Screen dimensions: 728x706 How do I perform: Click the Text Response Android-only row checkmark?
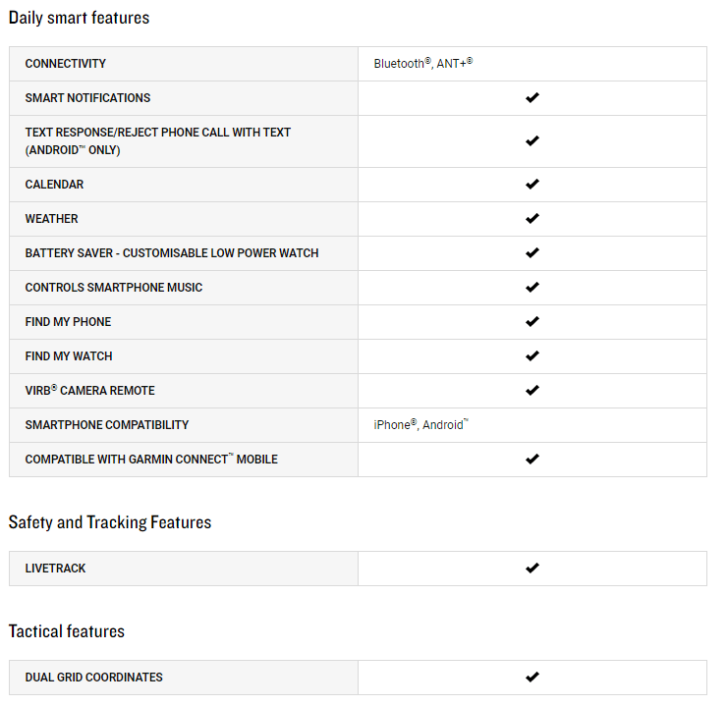[x=532, y=141]
